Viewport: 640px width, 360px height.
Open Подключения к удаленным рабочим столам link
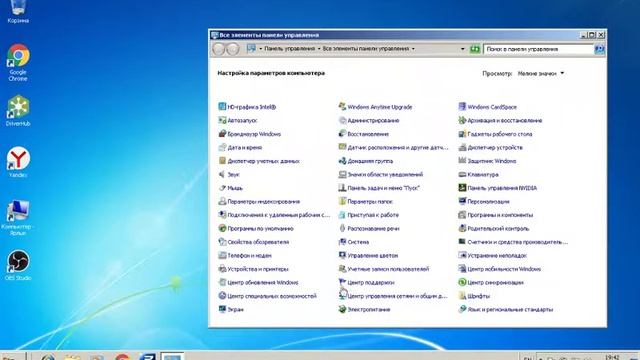[278, 215]
